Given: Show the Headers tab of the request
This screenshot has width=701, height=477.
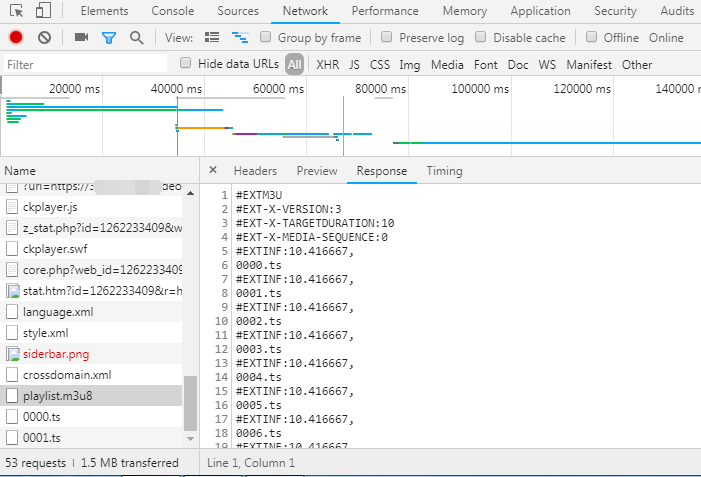Looking at the screenshot, I should pos(255,171).
